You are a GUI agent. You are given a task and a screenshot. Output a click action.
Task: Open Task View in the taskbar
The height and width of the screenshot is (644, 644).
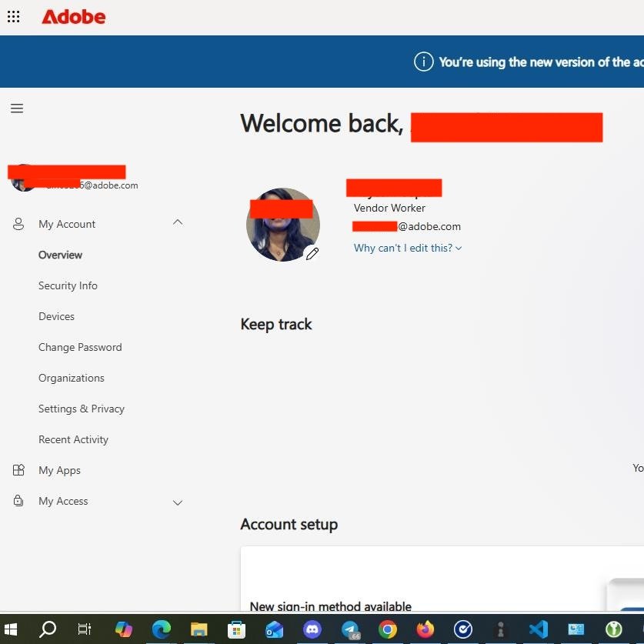point(85,629)
